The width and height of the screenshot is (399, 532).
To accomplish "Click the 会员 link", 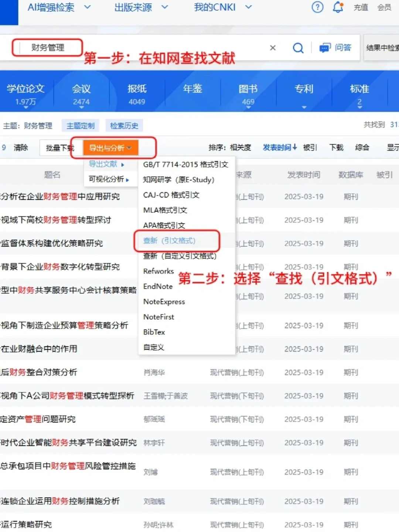I will point(384,7).
